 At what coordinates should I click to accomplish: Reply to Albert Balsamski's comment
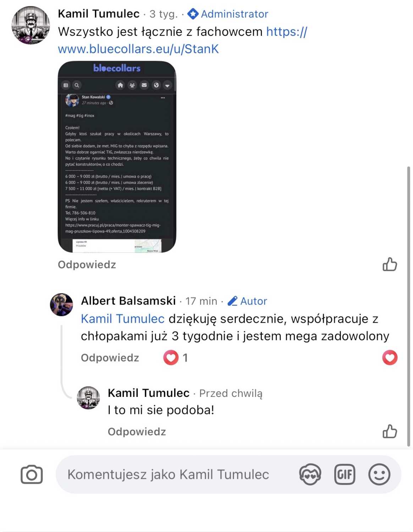pyautogui.click(x=110, y=358)
